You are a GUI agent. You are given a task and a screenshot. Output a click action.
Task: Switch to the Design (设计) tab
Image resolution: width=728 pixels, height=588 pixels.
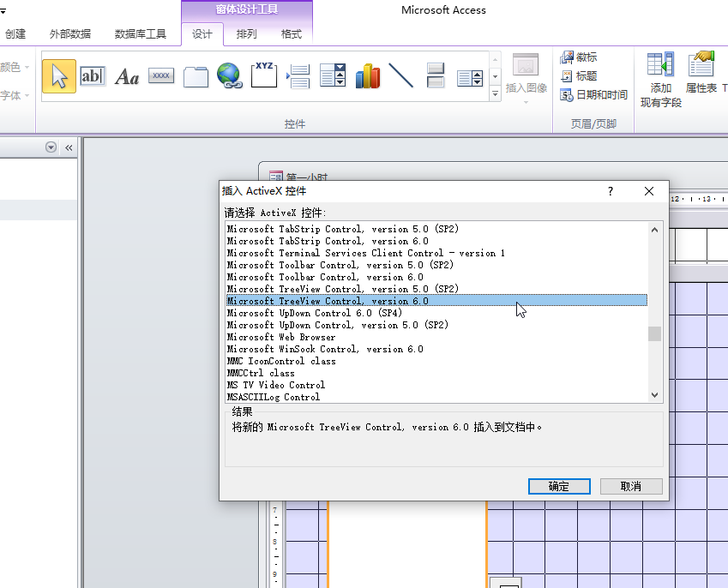pyautogui.click(x=202, y=34)
